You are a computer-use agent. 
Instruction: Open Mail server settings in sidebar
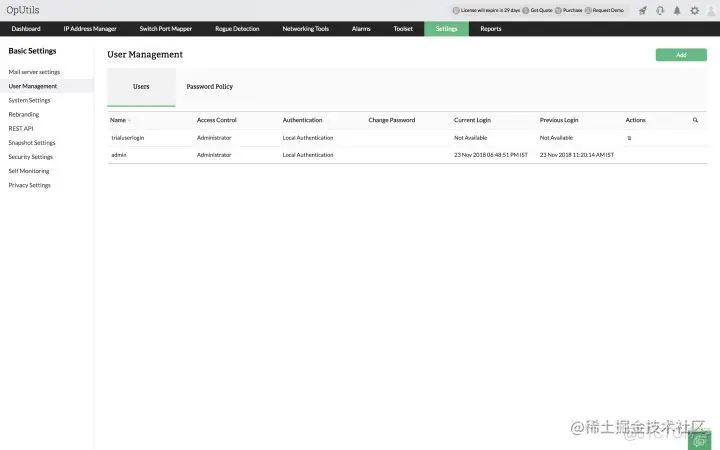click(x=34, y=72)
